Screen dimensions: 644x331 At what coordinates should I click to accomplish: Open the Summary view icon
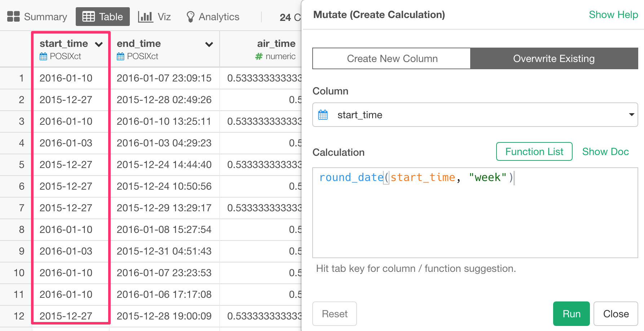coord(13,17)
